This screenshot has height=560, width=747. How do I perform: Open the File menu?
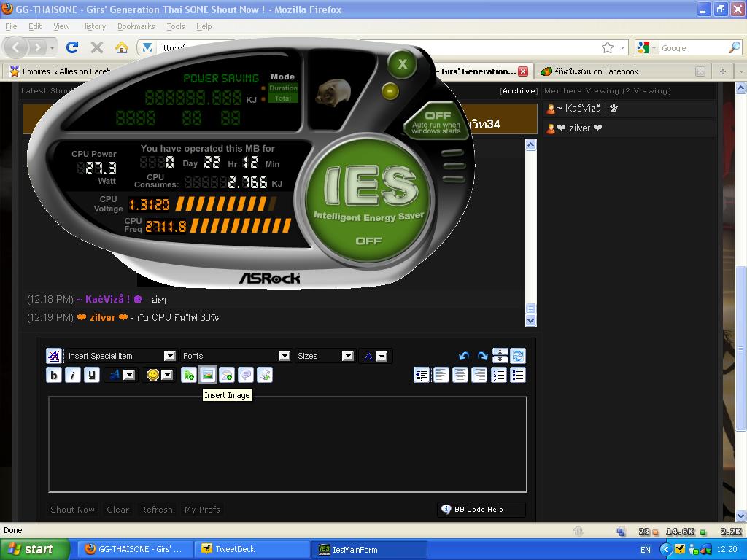(x=11, y=26)
